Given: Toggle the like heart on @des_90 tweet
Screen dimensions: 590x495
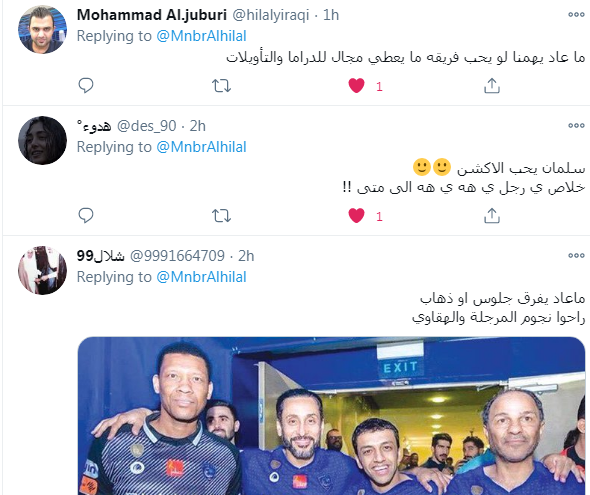Looking at the screenshot, I should 356,216.
